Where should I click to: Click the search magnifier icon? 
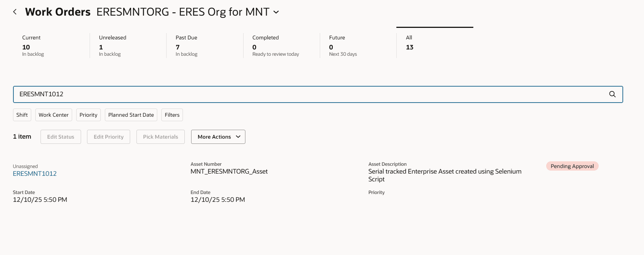point(612,94)
